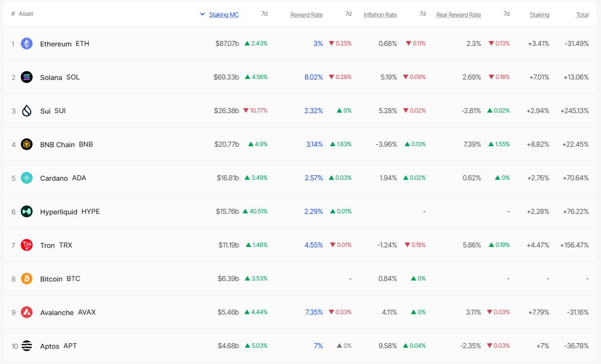Click Cardano's 2.57% reward rate
Screen dimensions: 601x364
coord(314,178)
